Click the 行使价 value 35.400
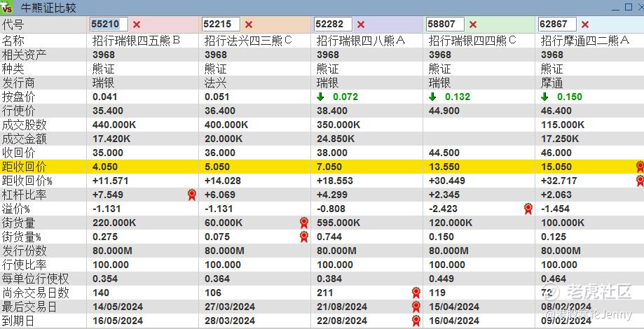Screen dimensions: 644x329 click(108, 111)
